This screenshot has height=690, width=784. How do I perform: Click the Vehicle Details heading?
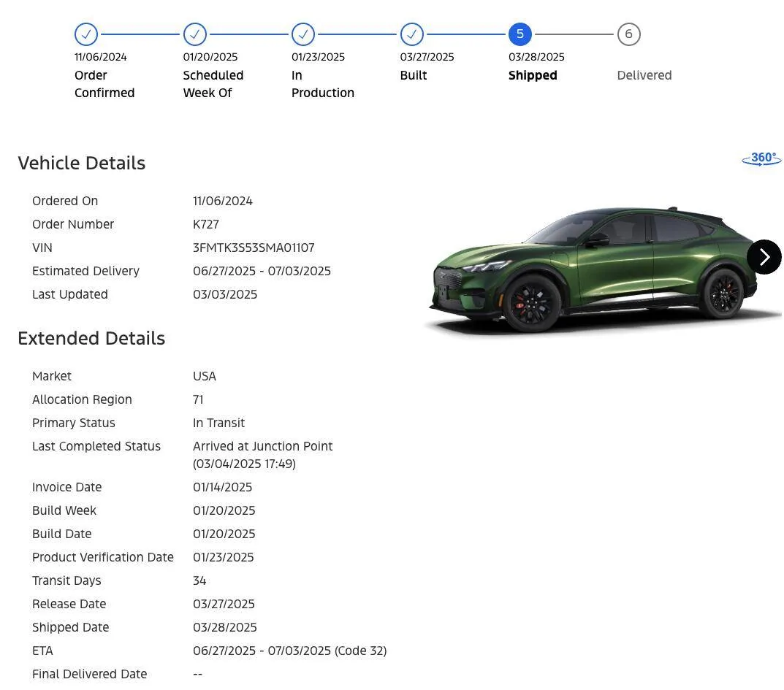tap(82, 164)
